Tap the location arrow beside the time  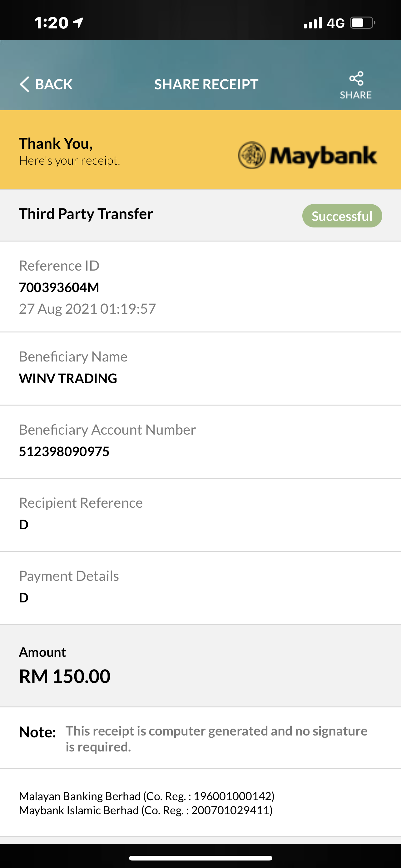[78, 23]
